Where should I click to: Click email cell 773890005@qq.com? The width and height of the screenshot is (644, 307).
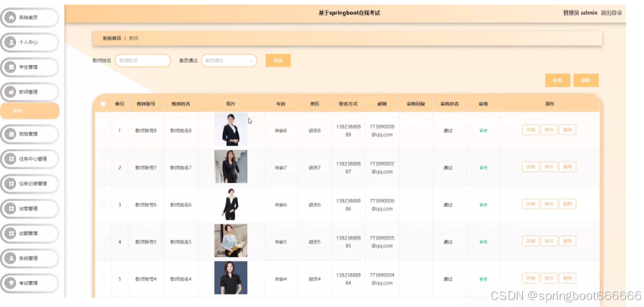point(382,242)
